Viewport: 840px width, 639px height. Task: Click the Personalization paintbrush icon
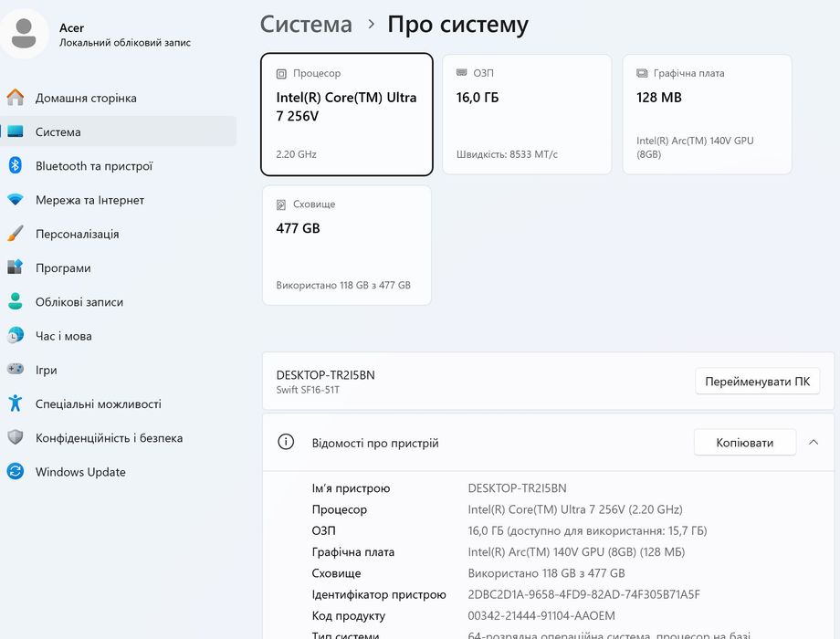[x=15, y=234]
